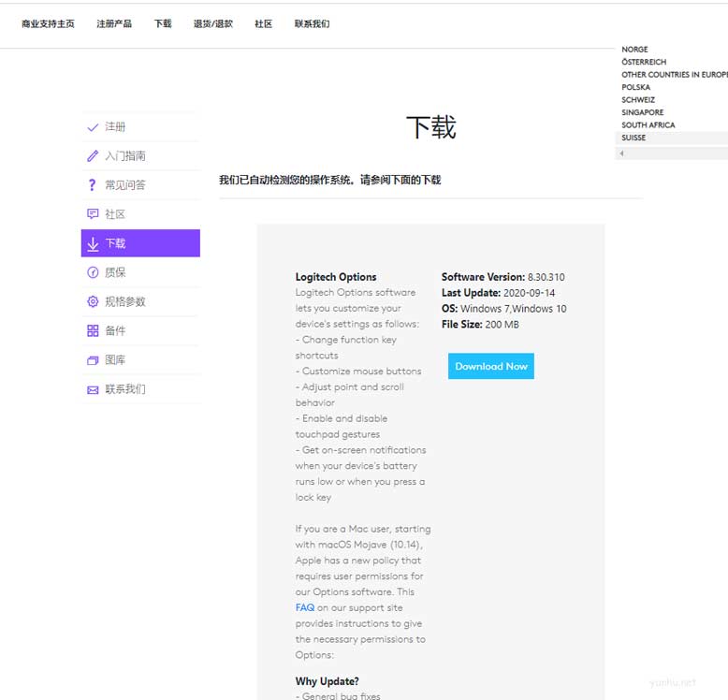
Task: Select 规格参数 label in the sidebar
Action: click(x=125, y=301)
